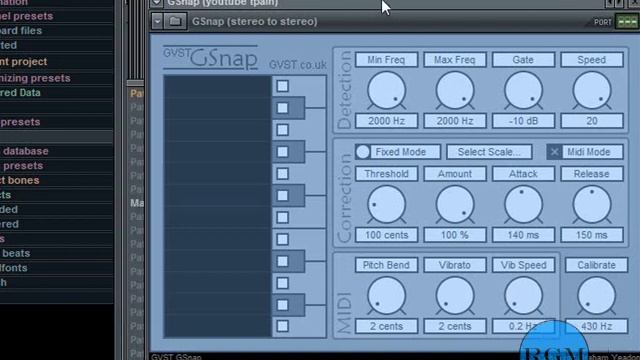Click the Max Freq knob
The height and width of the screenshot is (360, 640).
(455, 91)
